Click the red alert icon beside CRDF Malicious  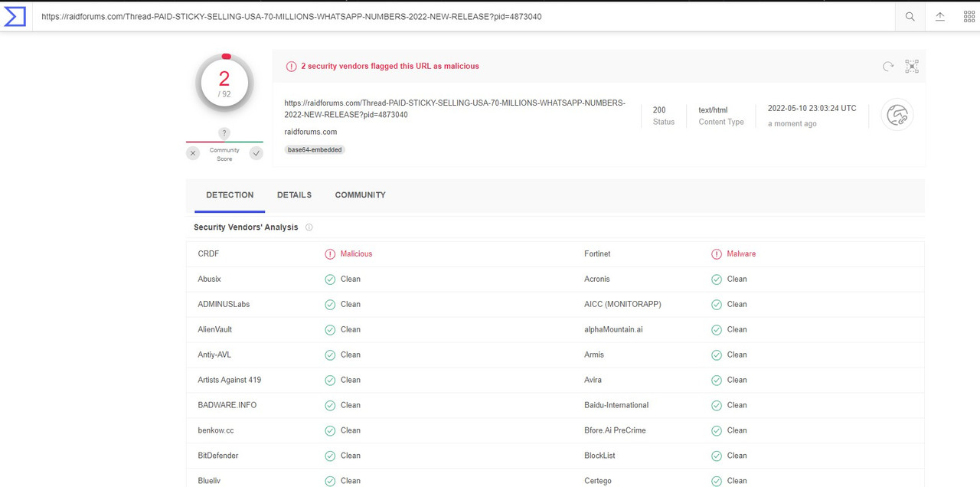[330, 254]
